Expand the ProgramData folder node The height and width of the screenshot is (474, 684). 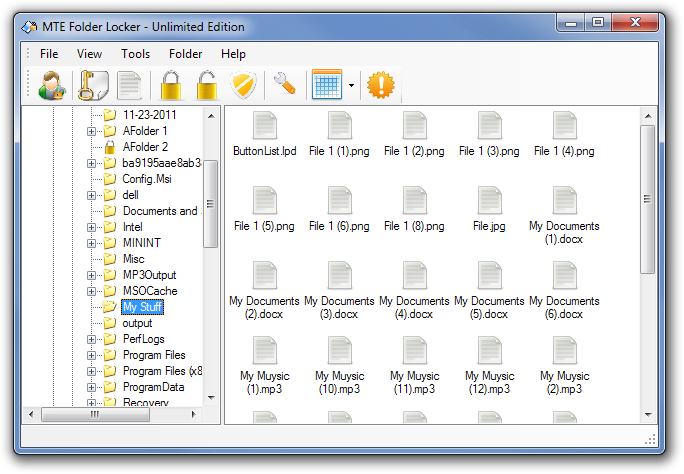pos(91,387)
